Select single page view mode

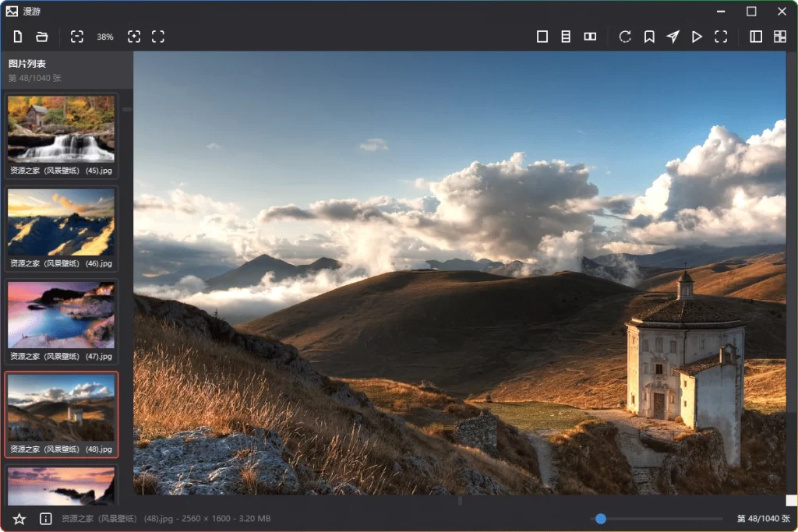click(542, 36)
